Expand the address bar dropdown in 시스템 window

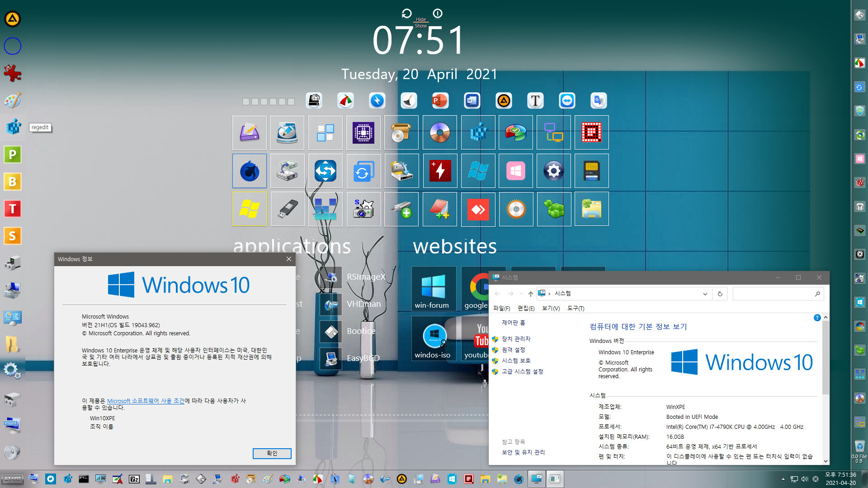[705, 294]
